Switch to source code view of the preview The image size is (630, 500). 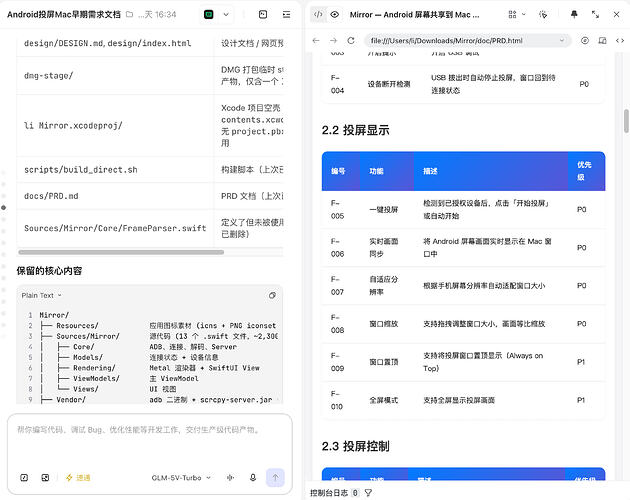318,14
